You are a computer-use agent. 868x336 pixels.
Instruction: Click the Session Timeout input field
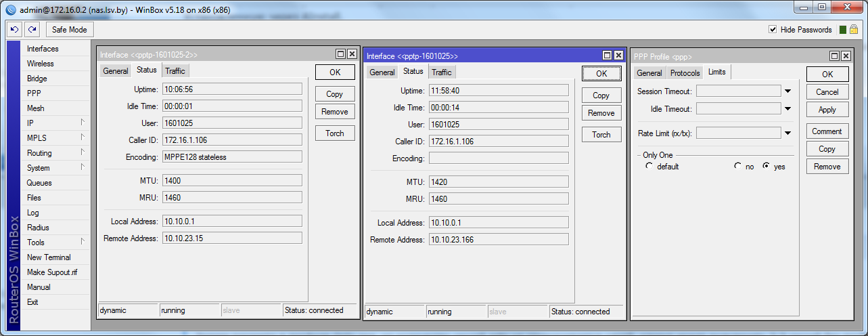(x=739, y=91)
